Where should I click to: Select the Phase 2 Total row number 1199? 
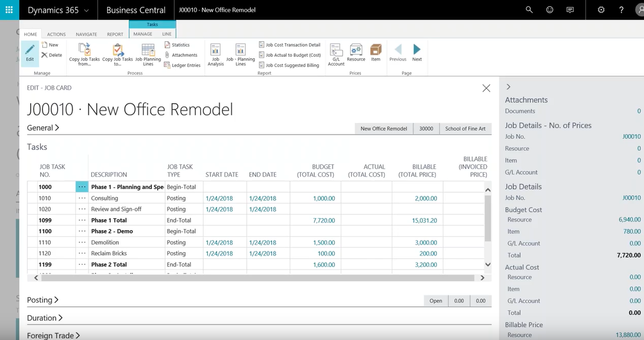click(45, 264)
